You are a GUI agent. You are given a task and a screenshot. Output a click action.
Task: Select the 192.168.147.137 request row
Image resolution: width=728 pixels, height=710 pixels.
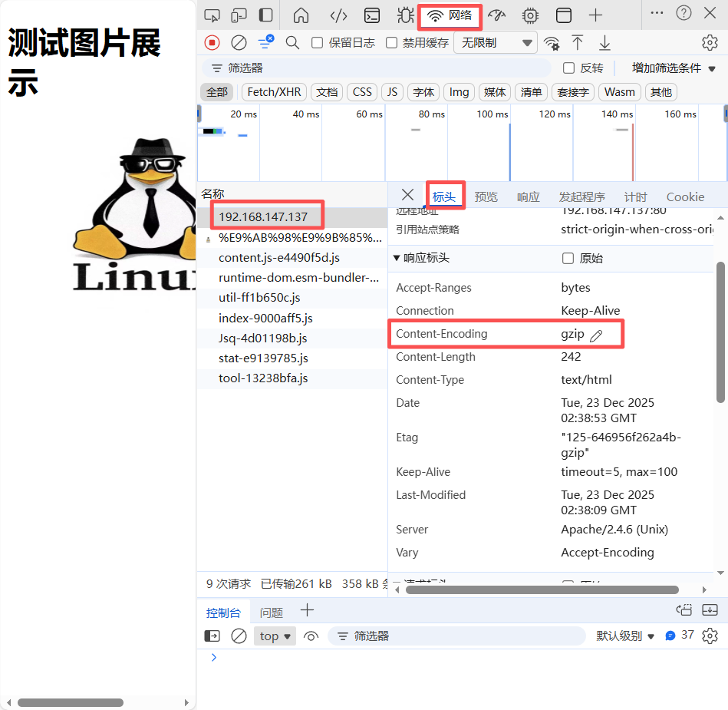point(292,217)
